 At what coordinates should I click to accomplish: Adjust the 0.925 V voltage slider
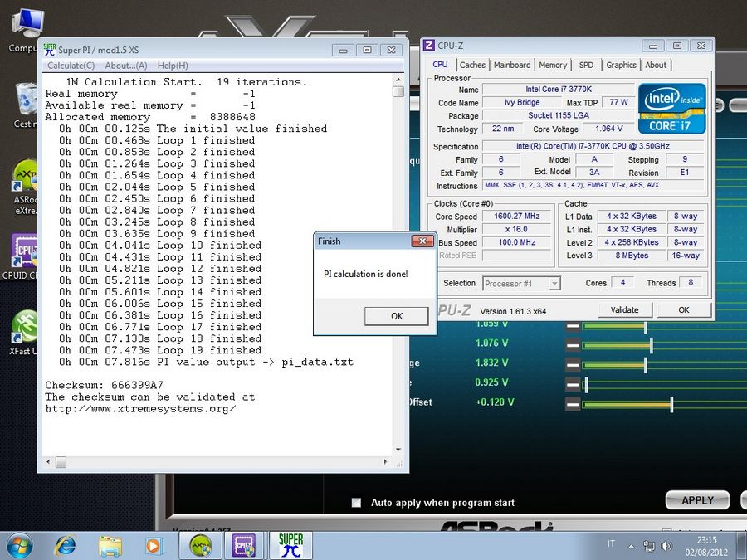click(x=587, y=385)
